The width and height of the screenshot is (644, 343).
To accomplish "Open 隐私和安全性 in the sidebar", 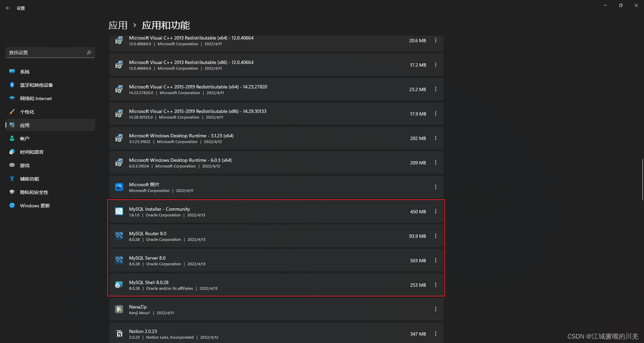I will tap(50, 192).
